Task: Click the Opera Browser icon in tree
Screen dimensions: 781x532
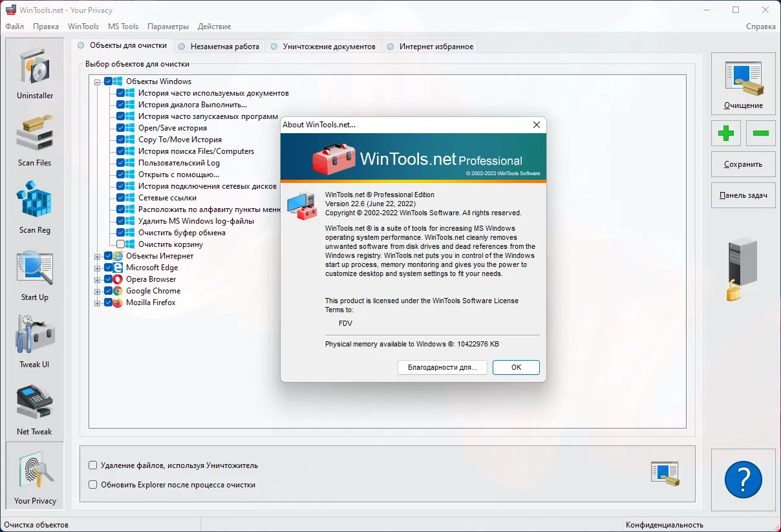Action: (118, 279)
